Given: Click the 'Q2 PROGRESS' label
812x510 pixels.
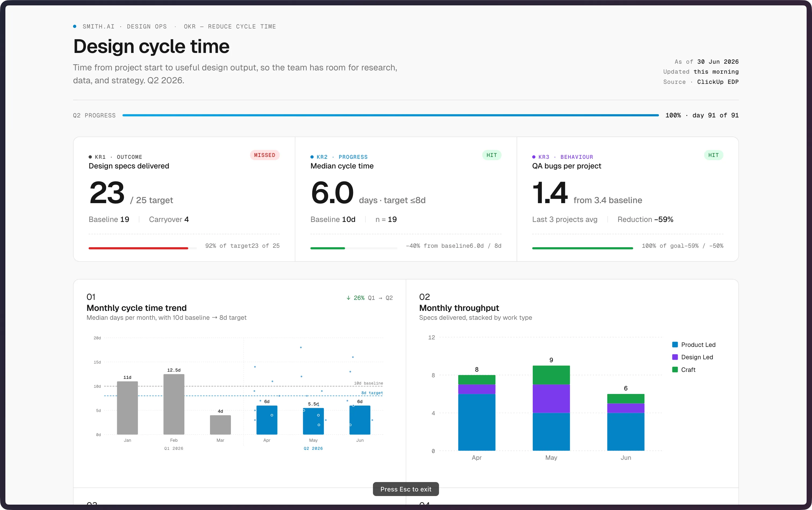Looking at the screenshot, I should (94, 115).
